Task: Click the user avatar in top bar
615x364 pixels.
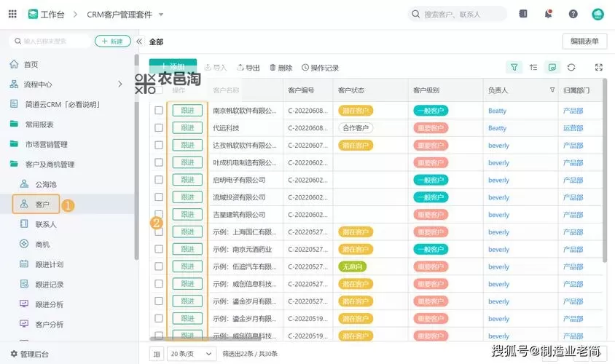Action: (598, 15)
